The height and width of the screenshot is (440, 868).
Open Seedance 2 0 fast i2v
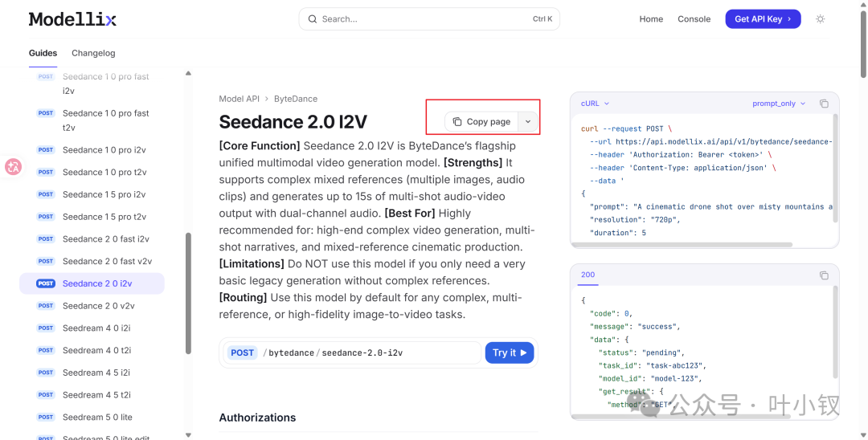click(92, 238)
